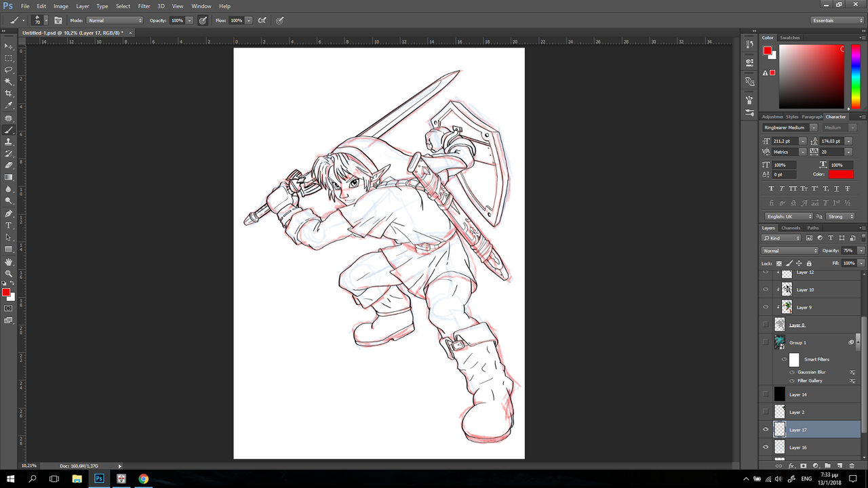The height and width of the screenshot is (488, 868).
Task: Show Layer 14 by toggling visibility
Action: [766, 394]
